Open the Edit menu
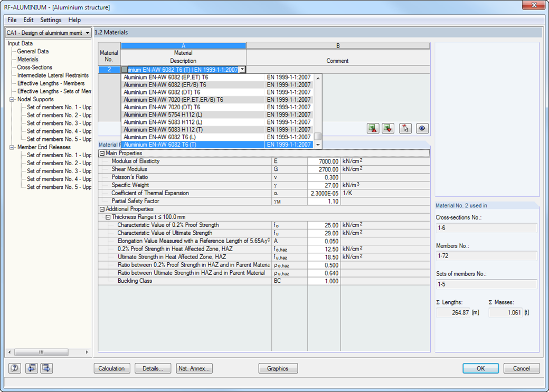Image resolution: width=549 pixels, height=392 pixels. point(29,20)
